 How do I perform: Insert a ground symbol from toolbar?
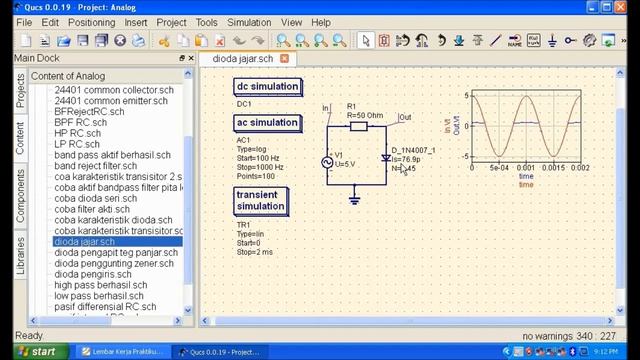coord(552,40)
